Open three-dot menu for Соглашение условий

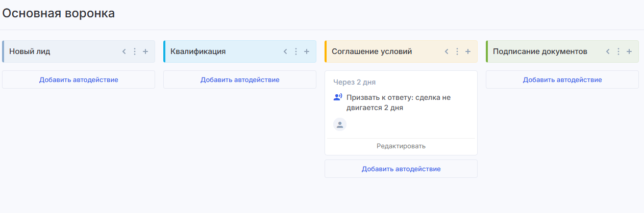(457, 51)
